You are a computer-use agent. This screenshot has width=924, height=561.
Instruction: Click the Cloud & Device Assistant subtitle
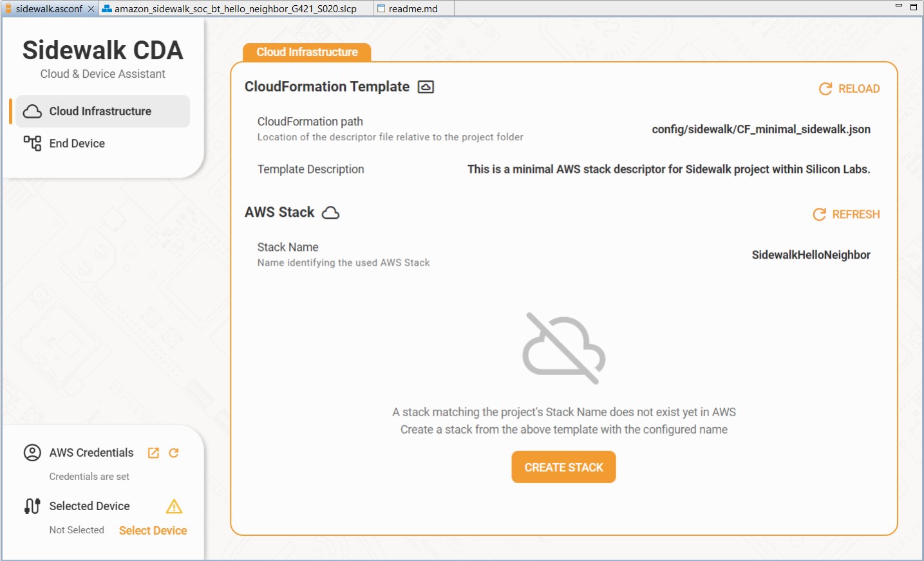pyautogui.click(x=103, y=74)
